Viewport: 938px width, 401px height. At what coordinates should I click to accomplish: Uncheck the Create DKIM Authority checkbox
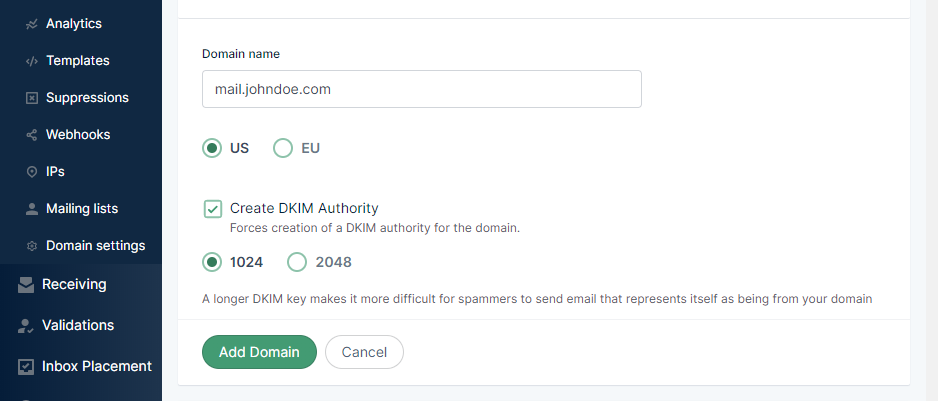coord(213,209)
